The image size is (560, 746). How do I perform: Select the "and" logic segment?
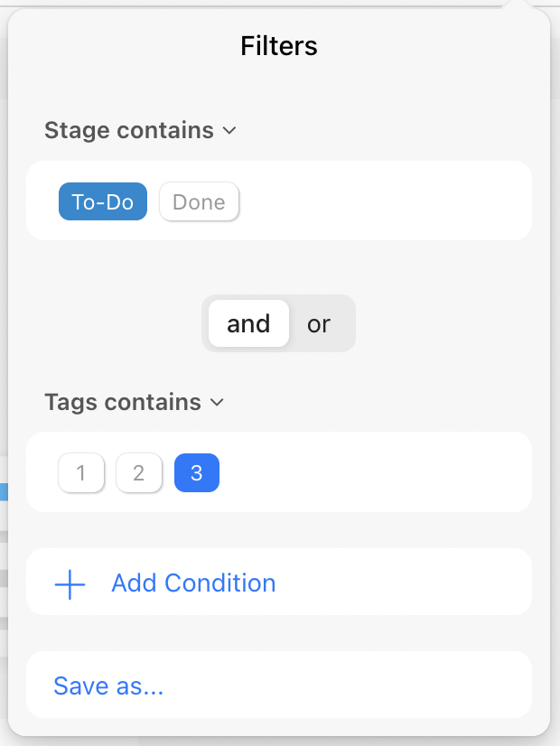(x=248, y=324)
